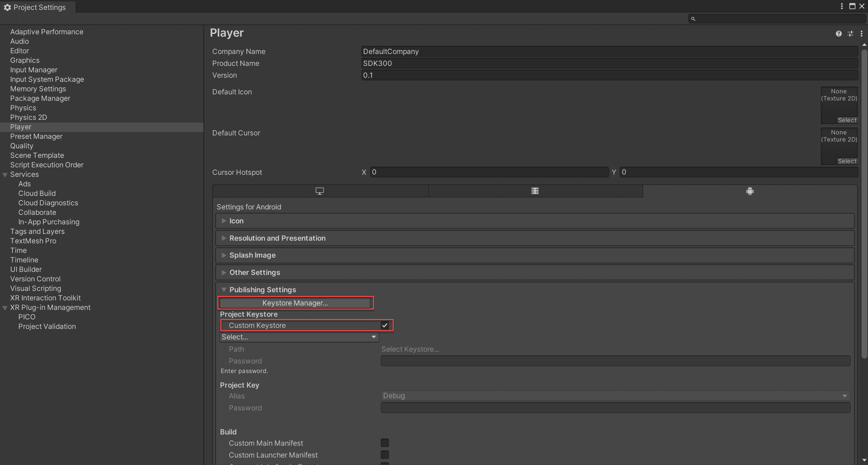Image resolution: width=868 pixels, height=465 pixels.
Task: Switch to the Android platform tab icon
Action: tap(750, 191)
